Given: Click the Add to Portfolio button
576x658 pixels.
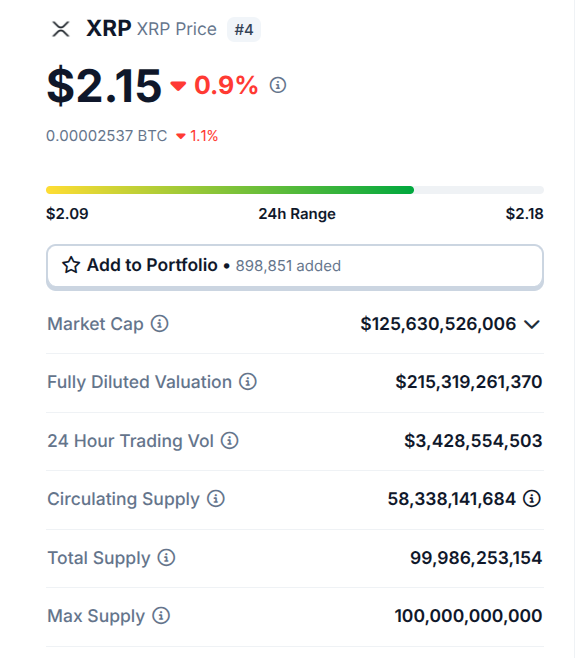Looking at the screenshot, I should [x=295, y=267].
